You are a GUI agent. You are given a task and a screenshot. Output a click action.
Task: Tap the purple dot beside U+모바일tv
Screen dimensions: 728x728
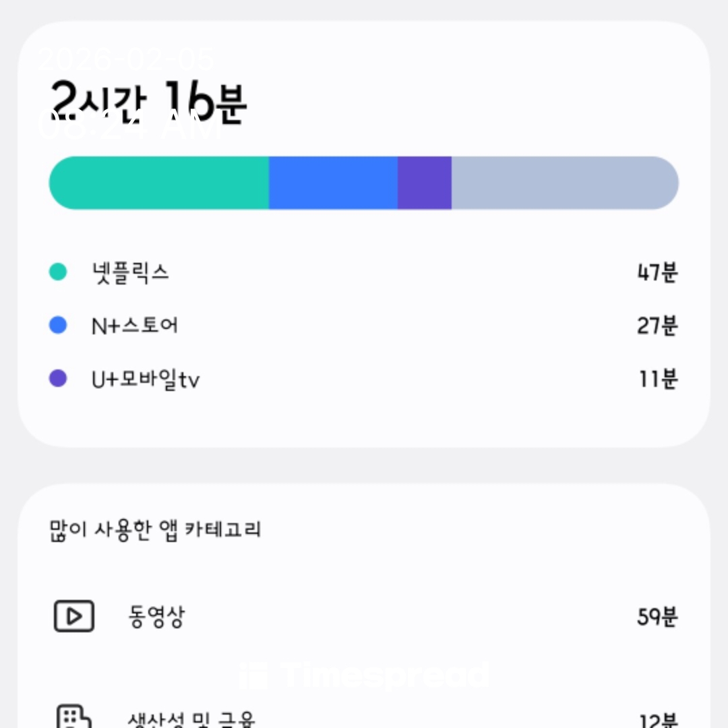(x=58, y=379)
